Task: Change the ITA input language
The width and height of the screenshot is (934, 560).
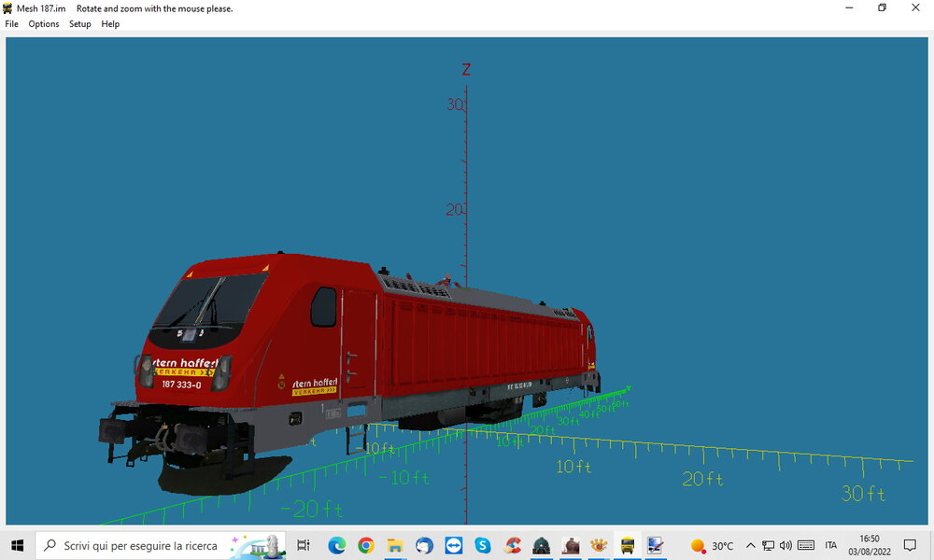Action: click(831, 545)
